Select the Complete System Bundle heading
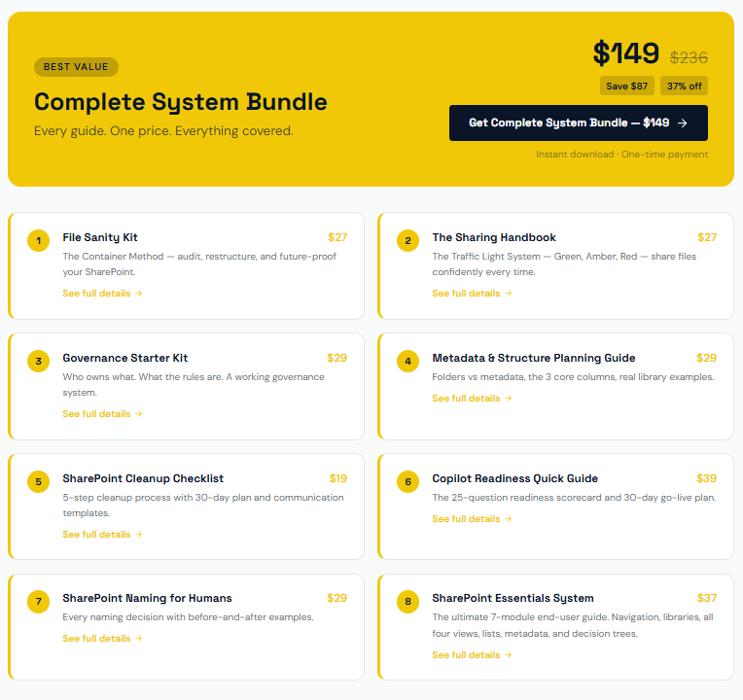The width and height of the screenshot is (743, 700). tap(181, 102)
